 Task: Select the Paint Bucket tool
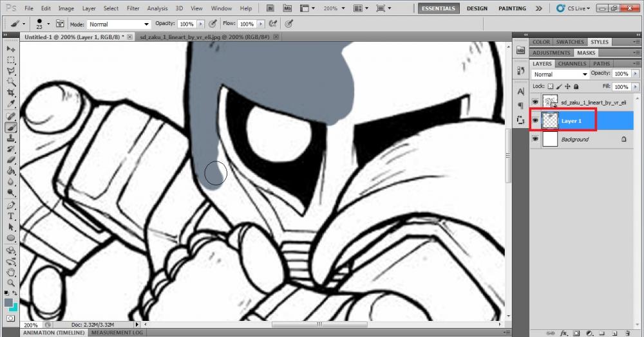[11, 171]
